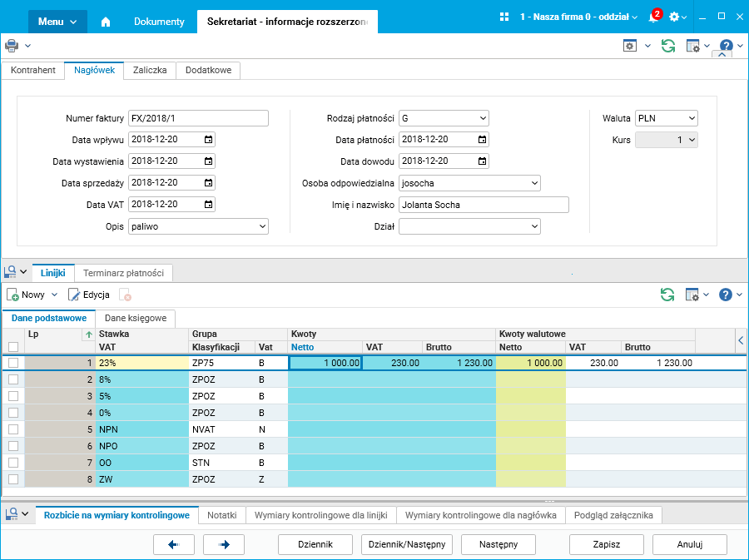Image resolution: width=749 pixels, height=560 pixels.
Task: Tick the checkbox for row 1 (23%)
Action: coord(12,363)
